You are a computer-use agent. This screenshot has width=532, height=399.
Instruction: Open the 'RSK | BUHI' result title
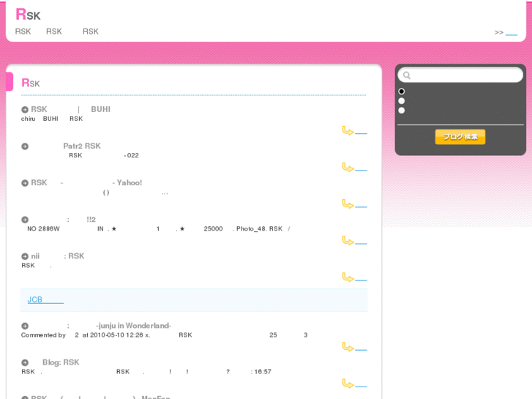70,109
